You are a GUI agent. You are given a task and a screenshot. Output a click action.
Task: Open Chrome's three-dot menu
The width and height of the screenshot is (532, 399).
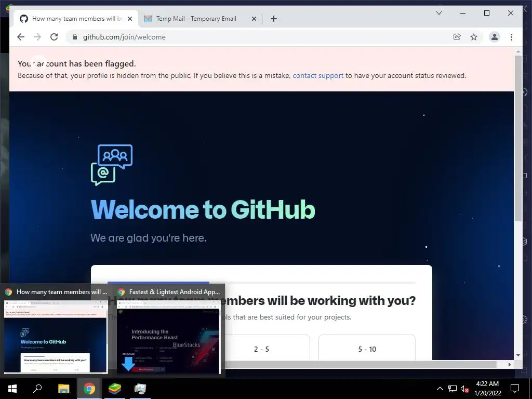coord(511,37)
